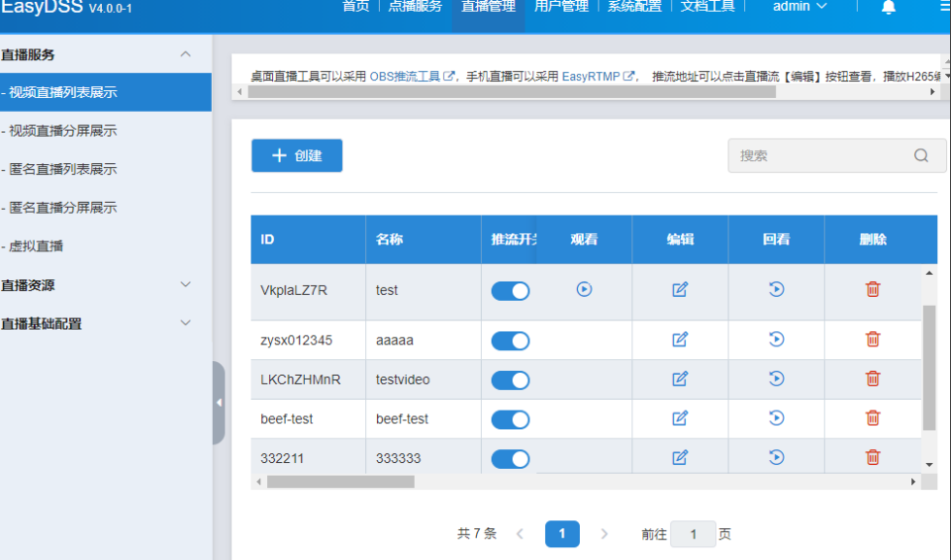
Task: Open 首页 in top navigation
Action: pos(356,6)
